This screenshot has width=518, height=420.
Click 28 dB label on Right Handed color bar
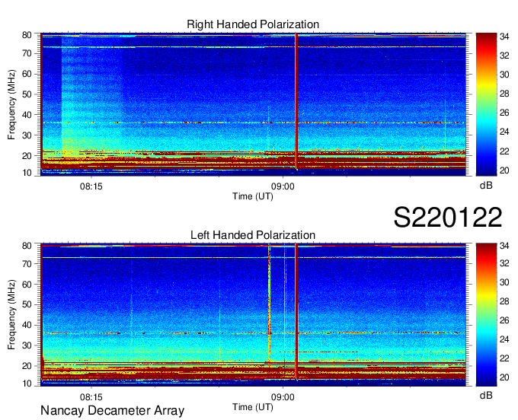pos(504,94)
